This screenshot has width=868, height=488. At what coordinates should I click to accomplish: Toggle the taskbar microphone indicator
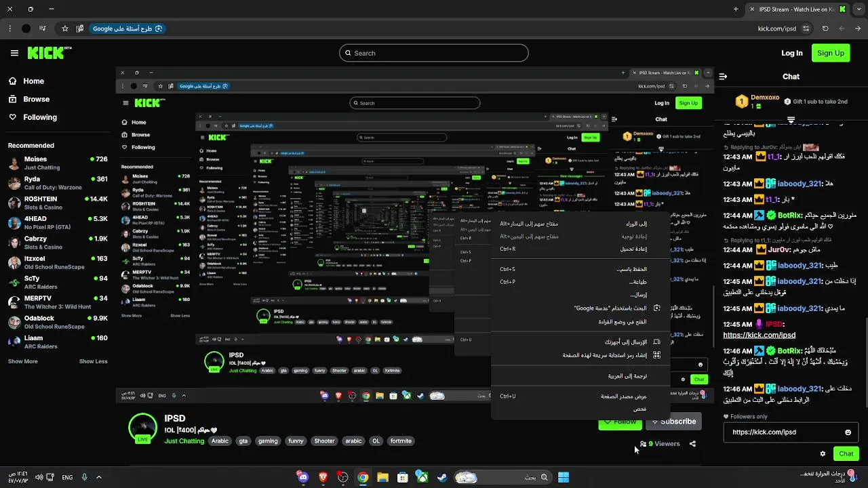(84, 477)
